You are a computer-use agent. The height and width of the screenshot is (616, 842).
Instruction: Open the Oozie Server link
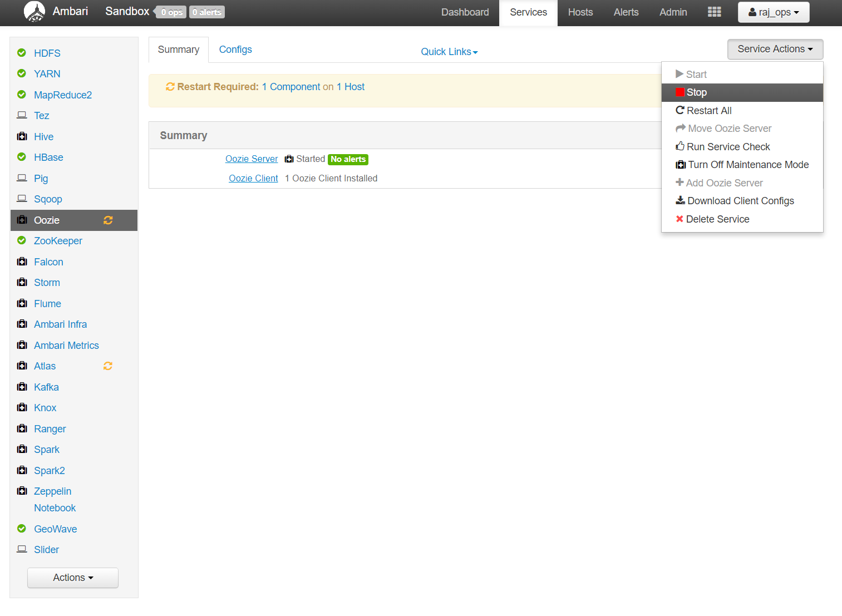pos(252,159)
